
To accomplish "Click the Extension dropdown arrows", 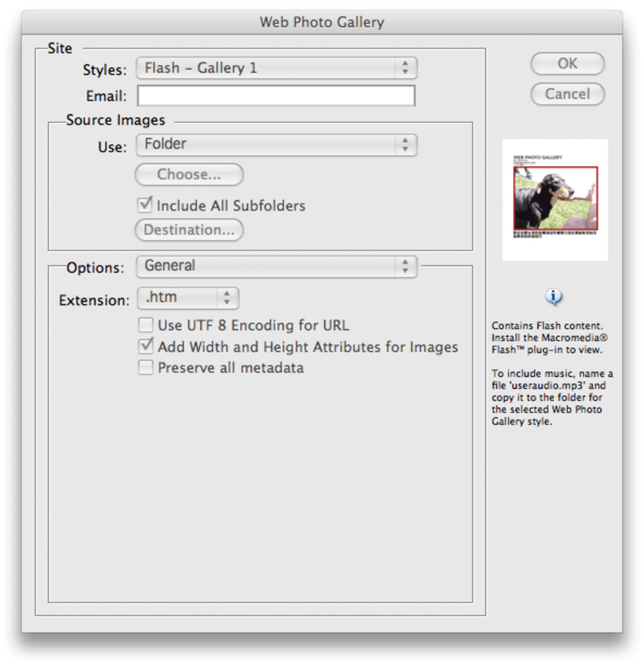I will 227,298.
